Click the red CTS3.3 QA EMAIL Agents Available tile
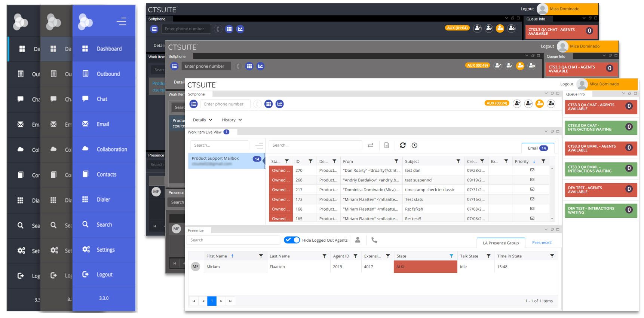This screenshot has width=644, height=318. coord(601,148)
